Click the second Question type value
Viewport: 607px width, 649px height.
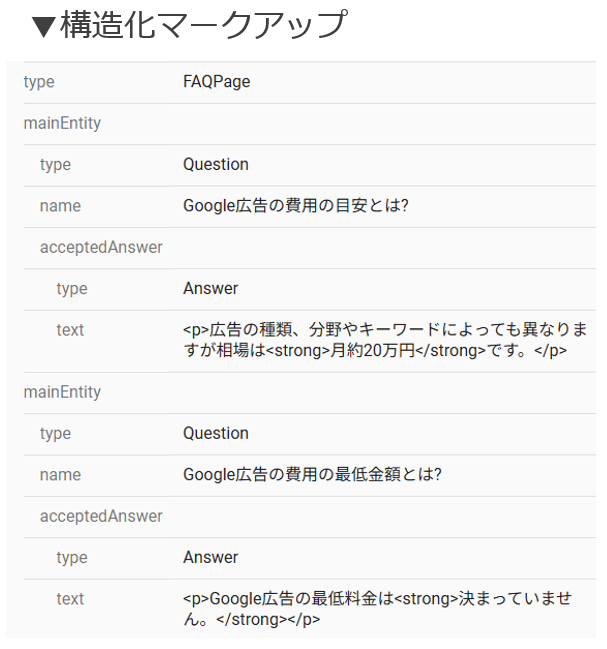pyautogui.click(x=215, y=433)
